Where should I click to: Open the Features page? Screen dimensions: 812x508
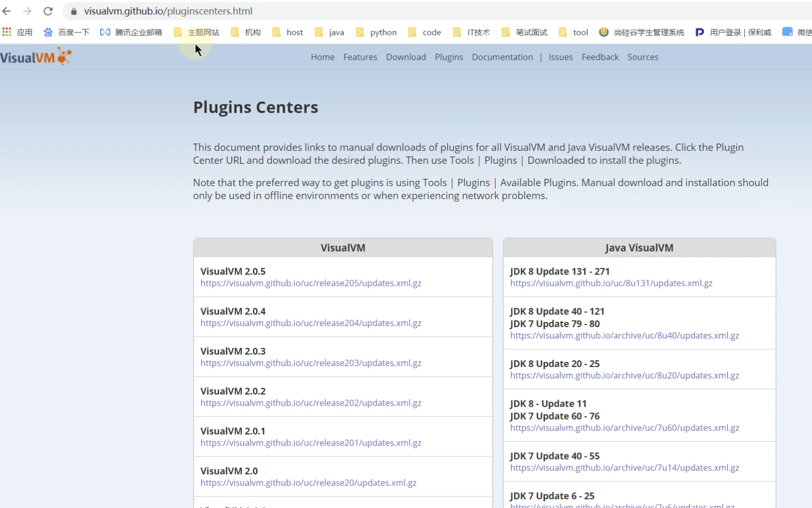(360, 57)
